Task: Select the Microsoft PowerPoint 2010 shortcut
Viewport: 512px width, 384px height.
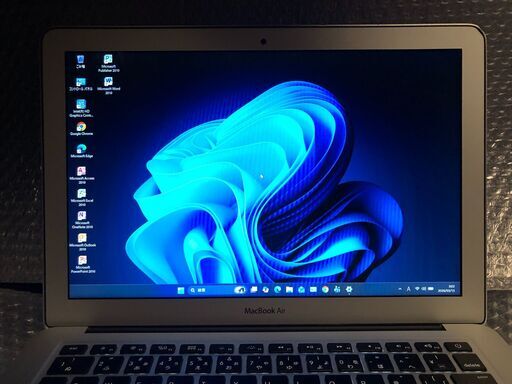Action: pos(83,264)
